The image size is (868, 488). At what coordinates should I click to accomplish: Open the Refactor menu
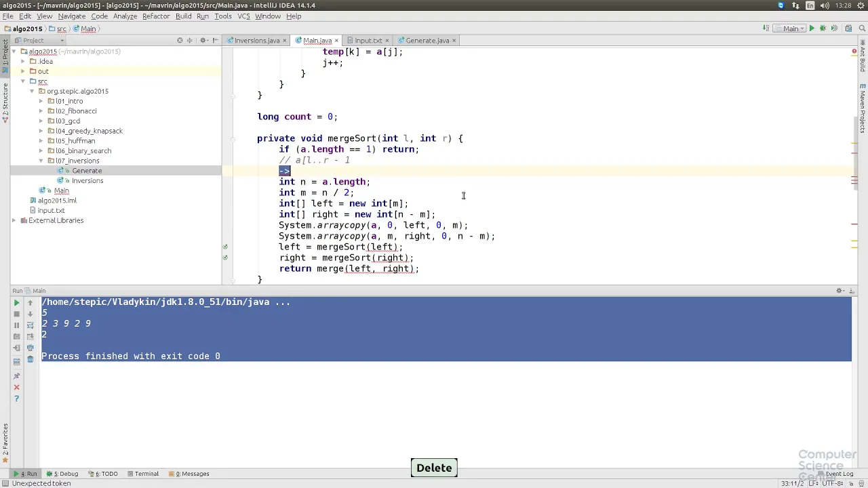click(156, 16)
